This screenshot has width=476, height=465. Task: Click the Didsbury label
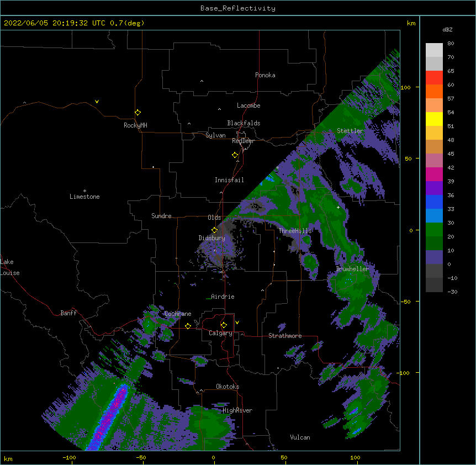211,238
